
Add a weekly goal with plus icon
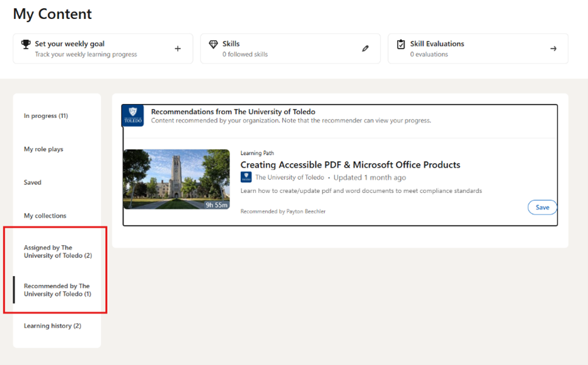coord(178,49)
